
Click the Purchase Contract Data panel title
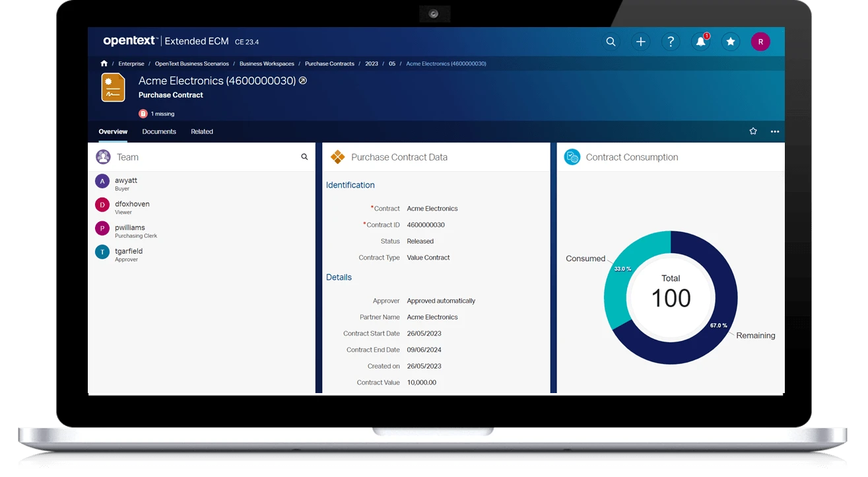point(399,157)
